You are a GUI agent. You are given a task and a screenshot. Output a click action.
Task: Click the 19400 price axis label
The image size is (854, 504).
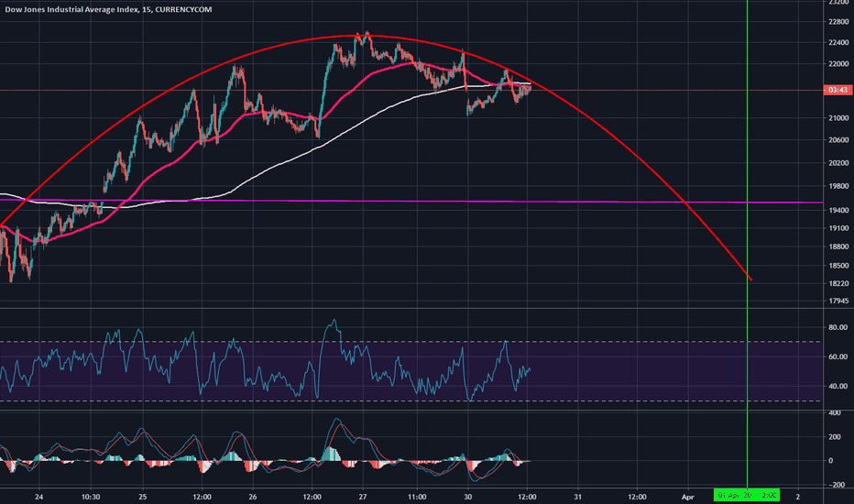[x=838, y=211]
